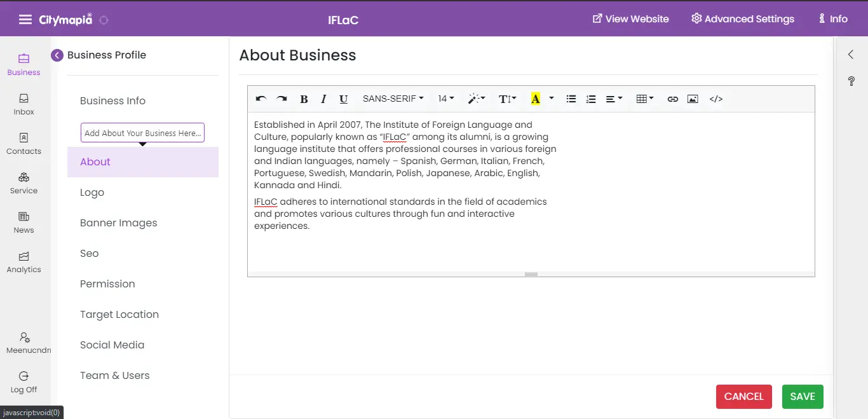This screenshot has height=419, width=868.
Task: Collapse the right side panel chevron
Action: [x=851, y=55]
